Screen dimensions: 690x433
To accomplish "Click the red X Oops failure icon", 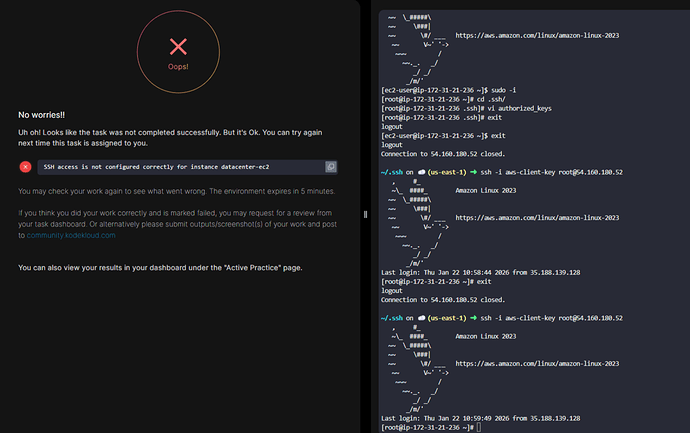I will (178, 47).
